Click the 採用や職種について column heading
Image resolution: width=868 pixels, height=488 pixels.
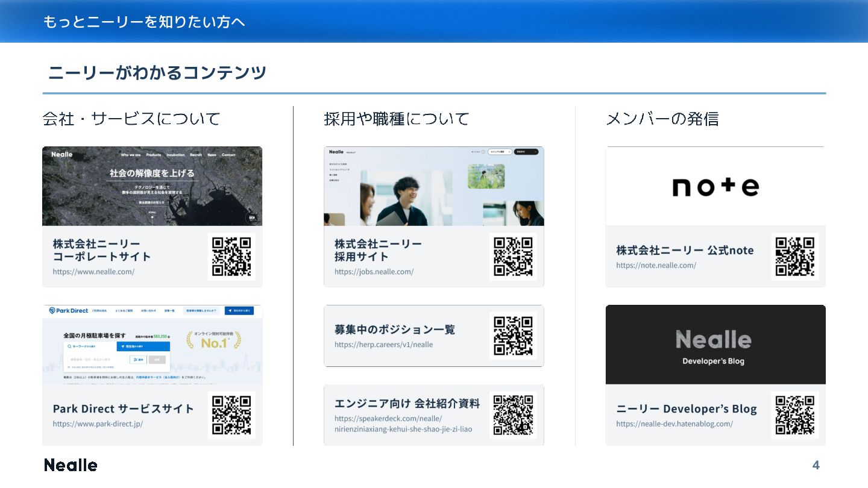pos(396,119)
